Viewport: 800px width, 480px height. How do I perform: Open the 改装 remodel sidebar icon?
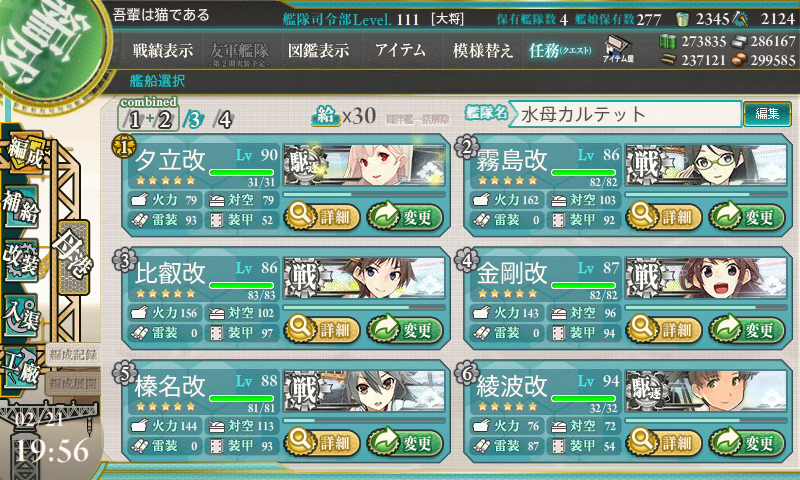pos(21,261)
